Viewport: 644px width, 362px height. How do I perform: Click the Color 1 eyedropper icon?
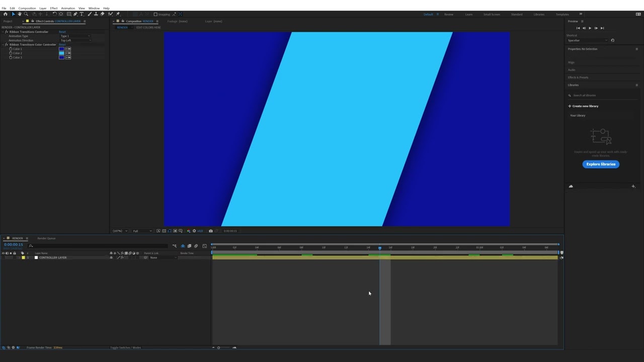tap(68, 49)
